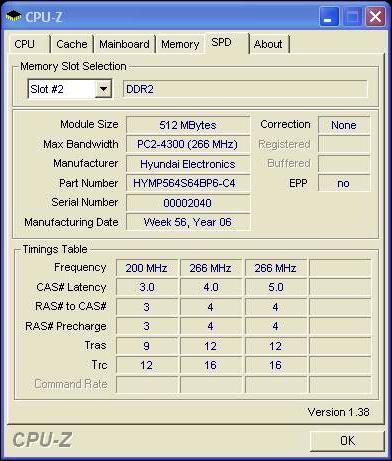
Task: Click the Slot #2 combo box text
Action: pyautogui.click(x=47, y=89)
